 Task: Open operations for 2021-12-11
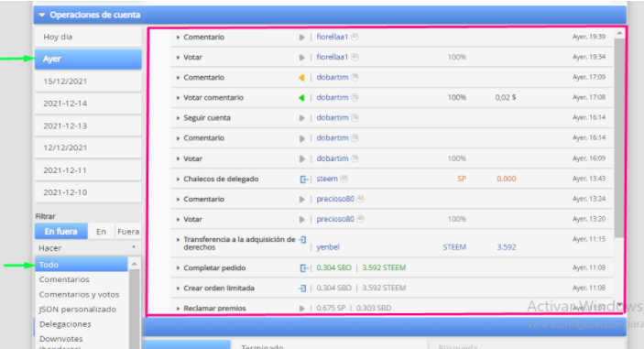point(88,170)
